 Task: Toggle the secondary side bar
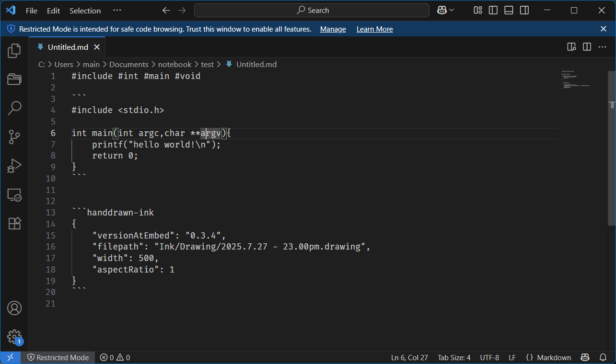tap(524, 10)
